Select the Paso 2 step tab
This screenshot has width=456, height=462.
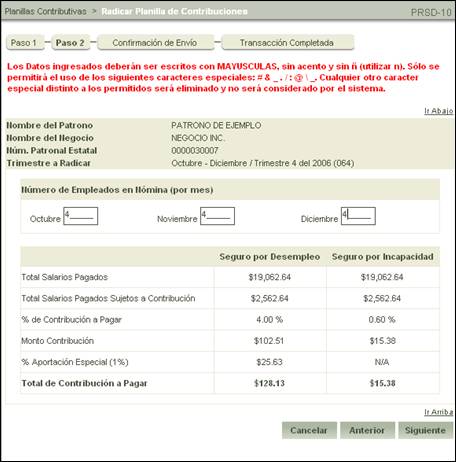point(70,43)
